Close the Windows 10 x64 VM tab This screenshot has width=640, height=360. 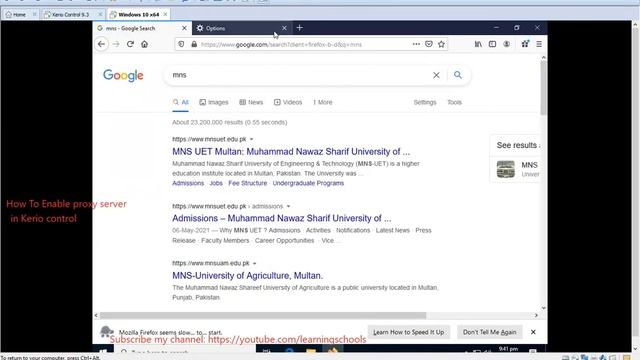(x=165, y=14)
